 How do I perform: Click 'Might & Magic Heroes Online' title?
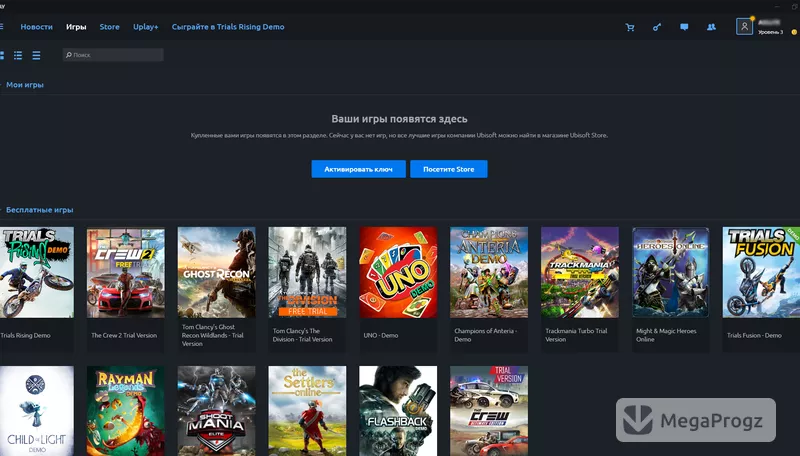pos(666,335)
